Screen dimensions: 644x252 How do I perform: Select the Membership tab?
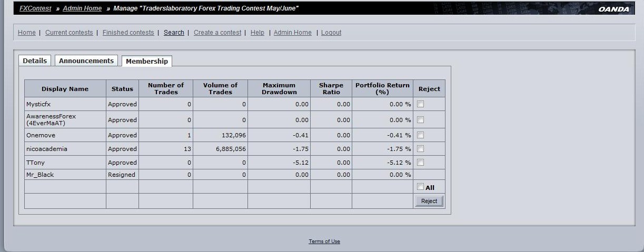(147, 61)
